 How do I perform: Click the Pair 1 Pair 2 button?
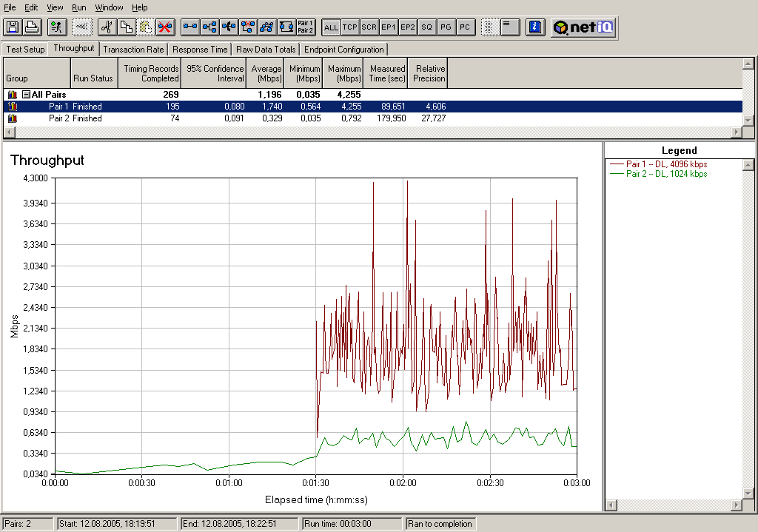click(306, 27)
